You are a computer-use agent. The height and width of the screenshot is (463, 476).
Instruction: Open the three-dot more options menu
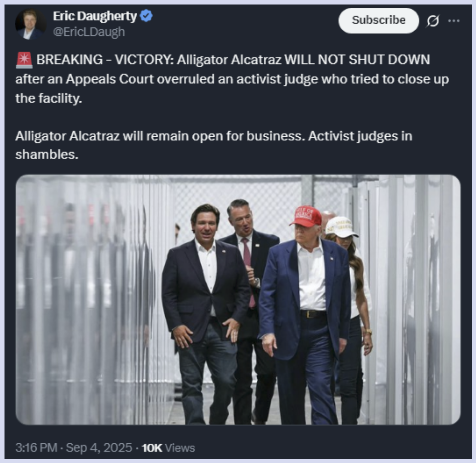[454, 21]
